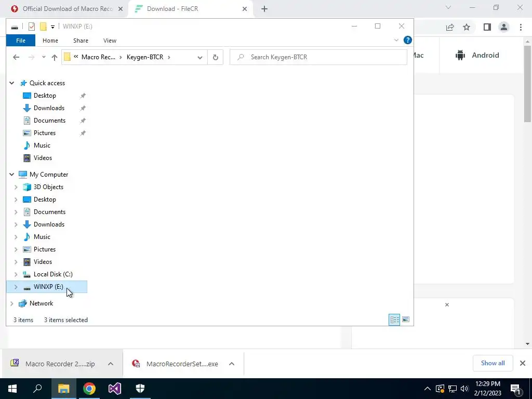Expand Documents under My Computer
This screenshot has width=532, height=399.
coord(16,212)
